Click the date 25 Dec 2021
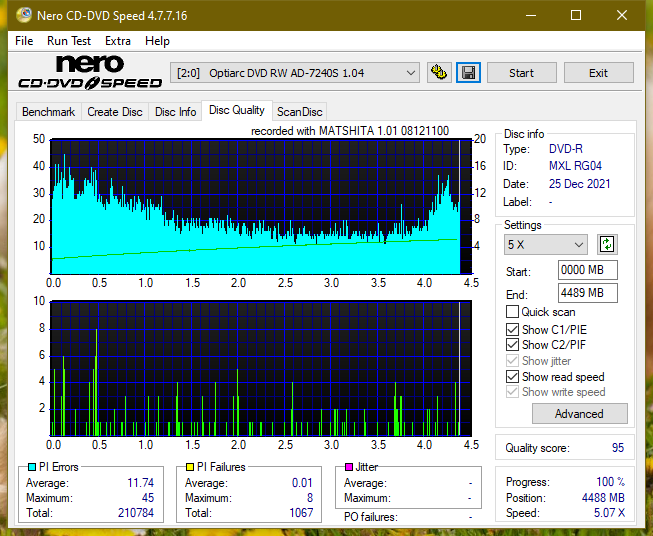This screenshot has height=536, width=653. (579, 184)
